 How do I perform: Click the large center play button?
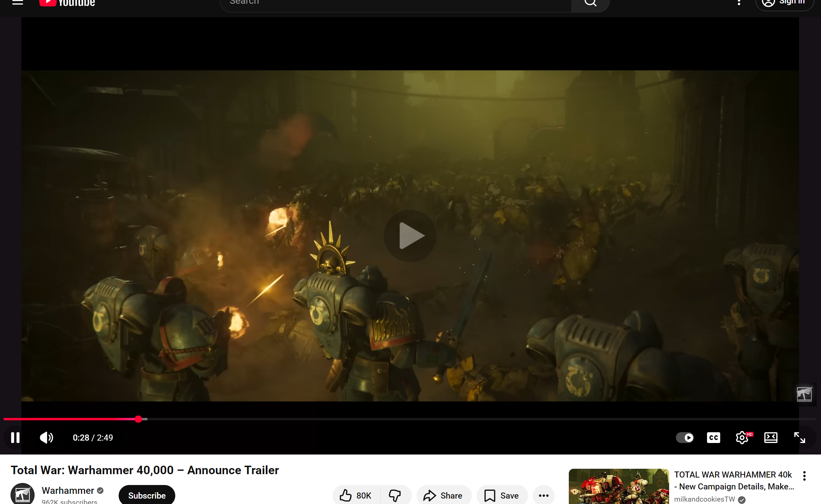coord(410,236)
